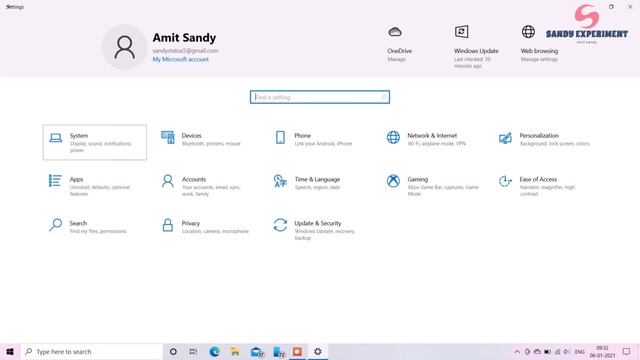Click the Cortana circle in taskbar
The image size is (640, 360).
[x=173, y=351]
